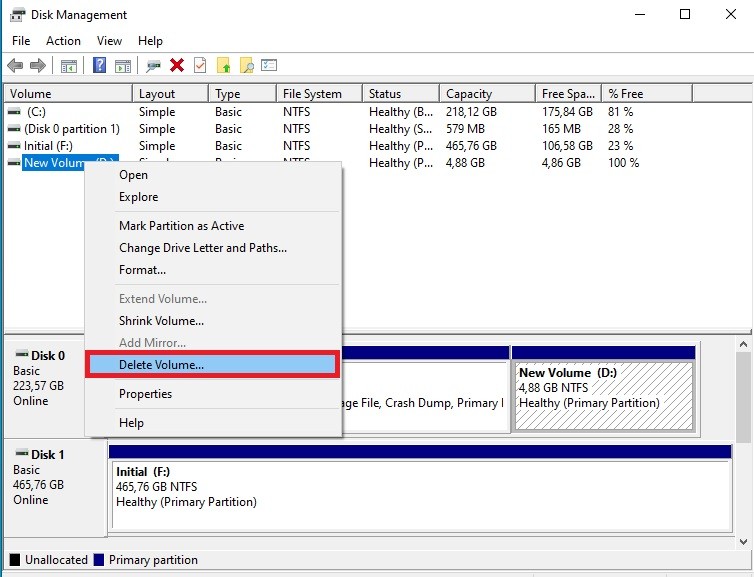Sort by the Capacity column header
754x577 pixels.
[487, 93]
